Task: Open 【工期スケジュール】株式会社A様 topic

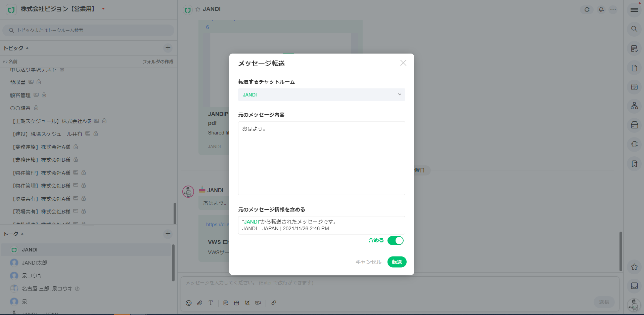Action: click(x=51, y=121)
